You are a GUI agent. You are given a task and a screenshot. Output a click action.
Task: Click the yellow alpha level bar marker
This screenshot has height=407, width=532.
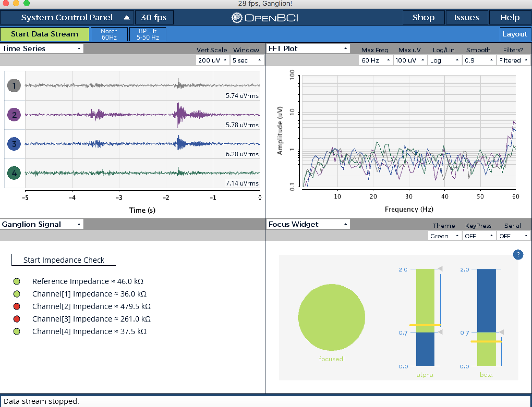pos(425,325)
